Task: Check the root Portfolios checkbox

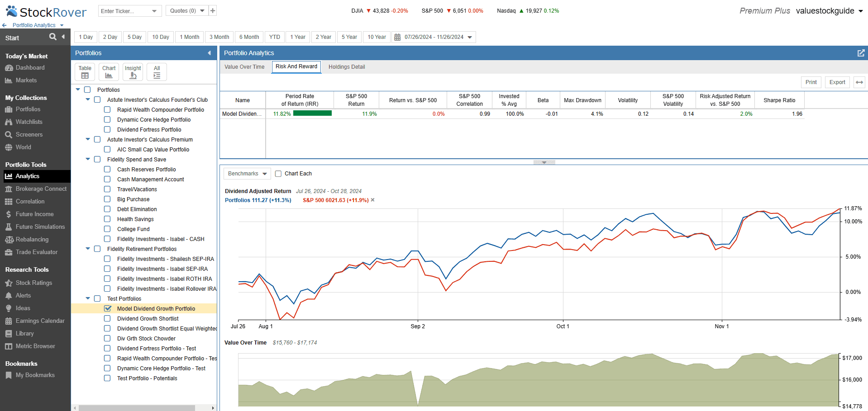Action: coord(87,90)
